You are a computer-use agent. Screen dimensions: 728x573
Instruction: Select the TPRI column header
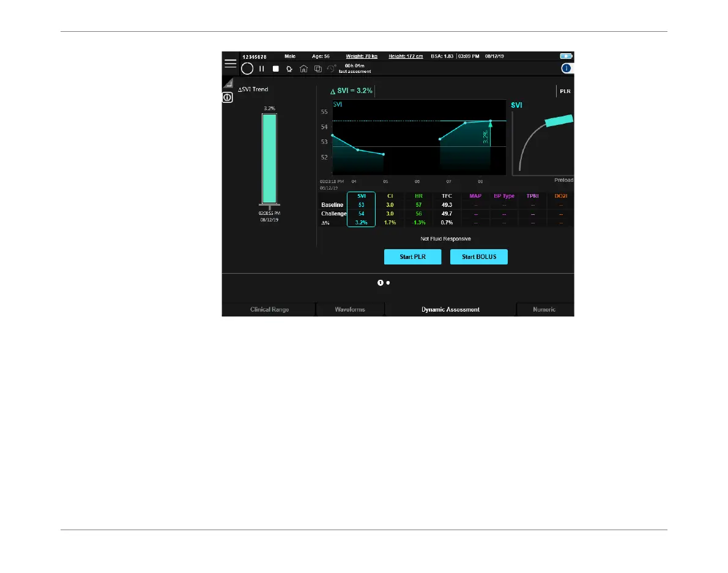tap(532, 196)
